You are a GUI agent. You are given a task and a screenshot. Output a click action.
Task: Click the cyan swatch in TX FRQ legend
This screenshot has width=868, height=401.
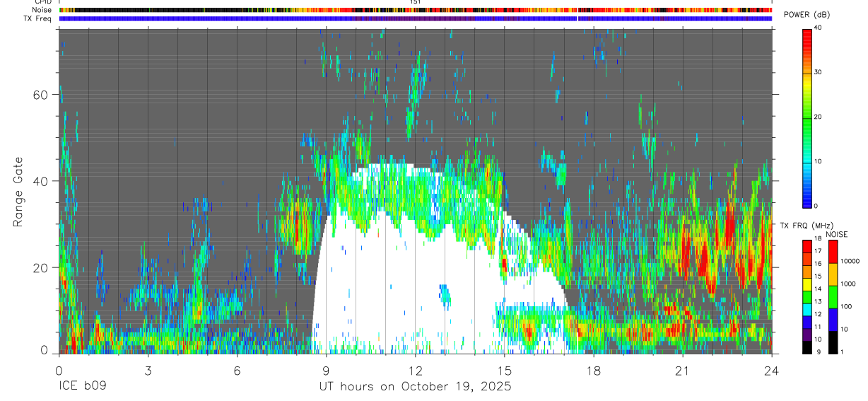point(807,309)
